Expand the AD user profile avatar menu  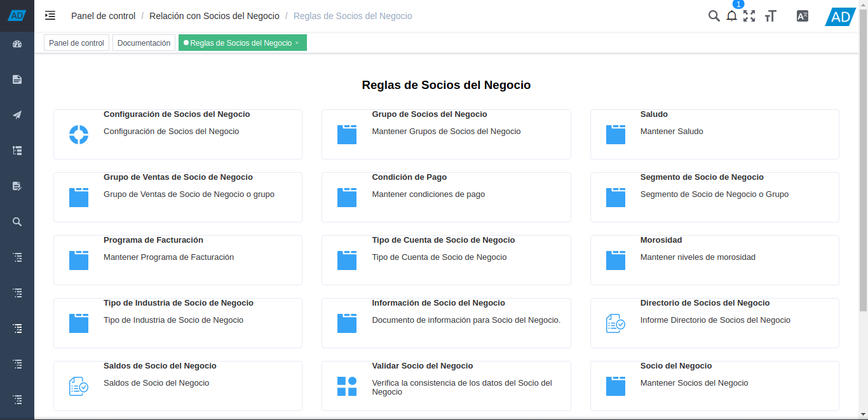tap(840, 17)
